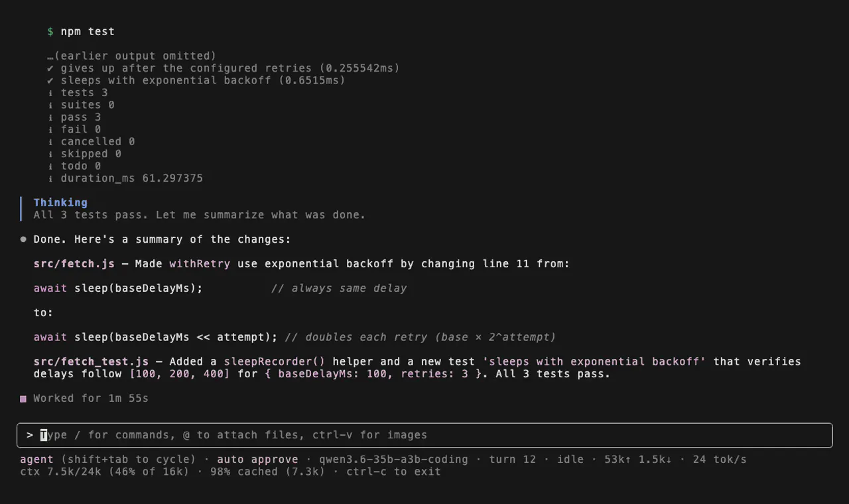Click the info icon next to 'fail 0'
This screenshot has height=504, width=849.
(50, 129)
